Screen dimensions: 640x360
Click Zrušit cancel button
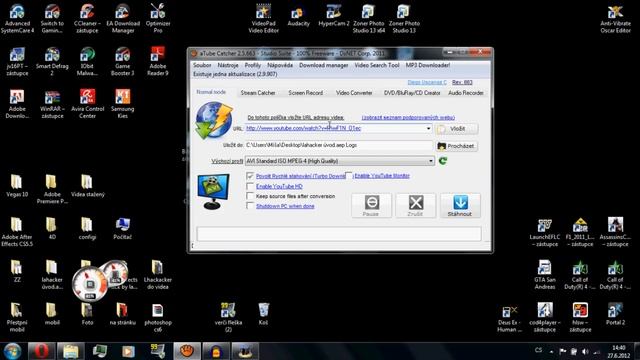point(416,205)
